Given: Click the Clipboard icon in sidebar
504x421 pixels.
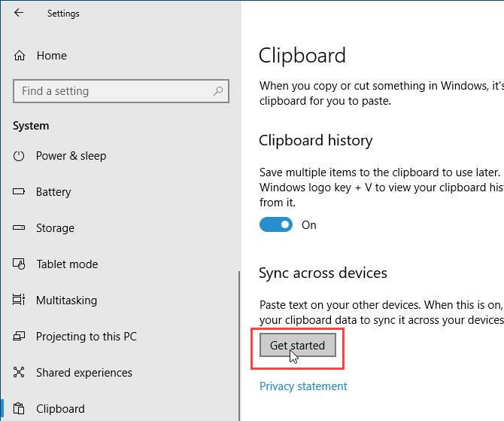Looking at the screenshot, I should (x=20, y=409).
